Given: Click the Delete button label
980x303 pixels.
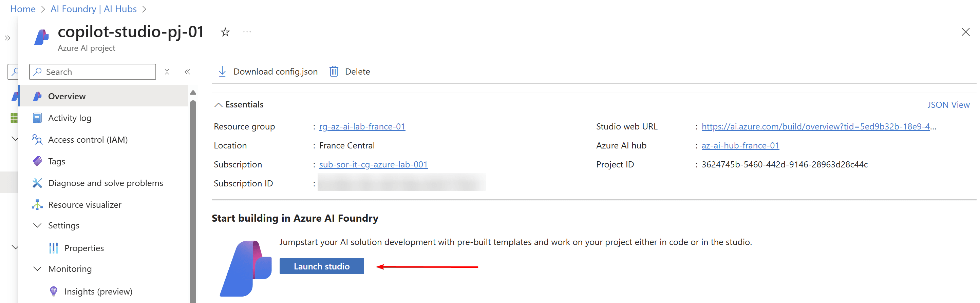Looking at the screenshot, I should [x=357, y=72].
